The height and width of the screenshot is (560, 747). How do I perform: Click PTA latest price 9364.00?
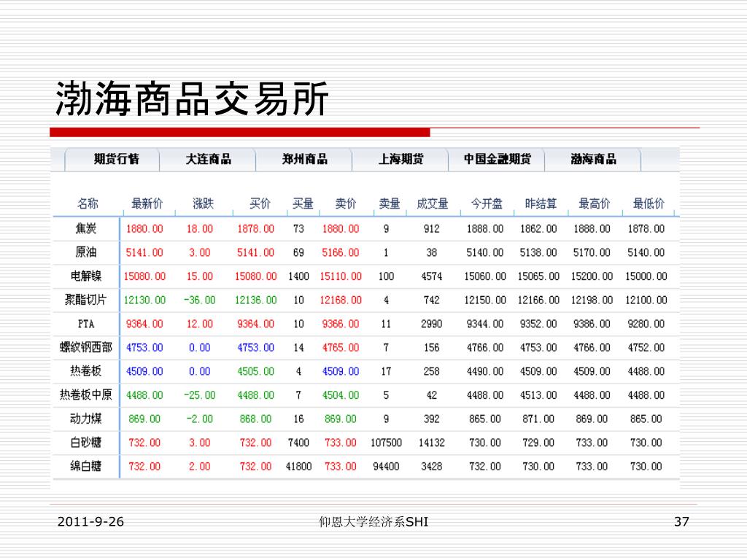point(144,324)
